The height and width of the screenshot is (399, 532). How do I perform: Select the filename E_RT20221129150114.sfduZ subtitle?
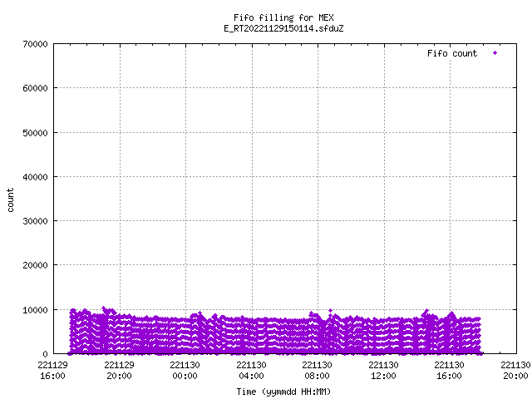click(283, 28)
